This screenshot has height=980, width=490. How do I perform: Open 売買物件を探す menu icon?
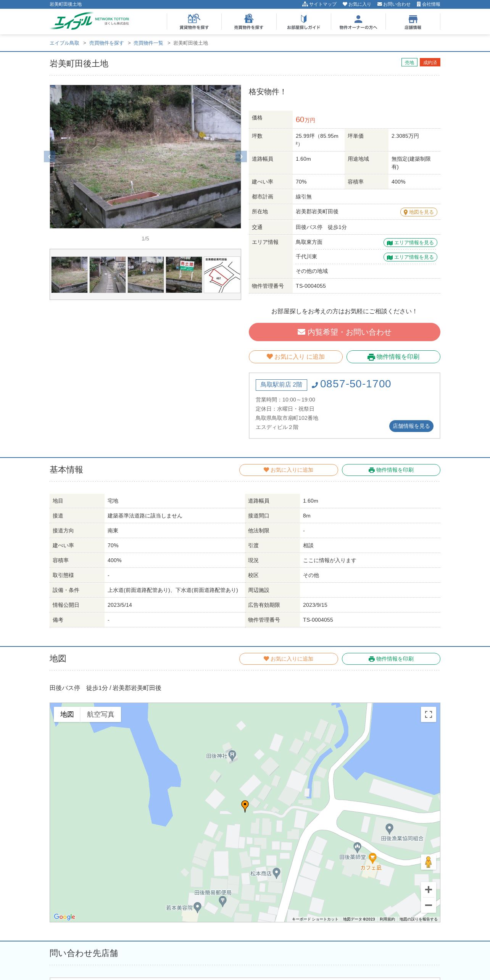(x=249, y=22)
